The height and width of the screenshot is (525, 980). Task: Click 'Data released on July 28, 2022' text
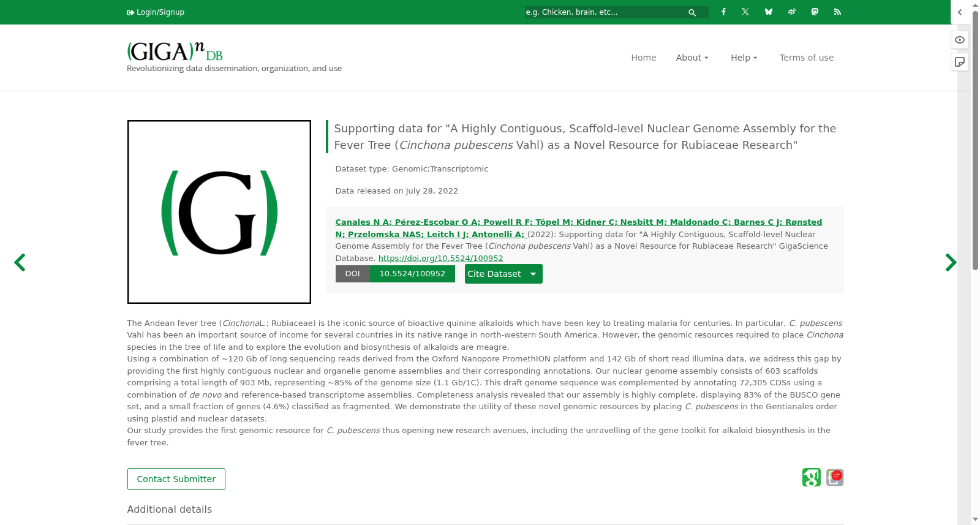click(x=397, y=191)
